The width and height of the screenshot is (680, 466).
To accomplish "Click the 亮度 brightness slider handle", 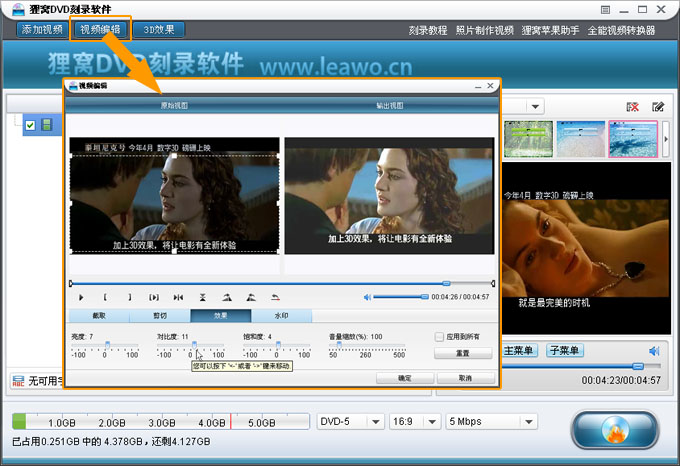I will (x=107, y=345).
